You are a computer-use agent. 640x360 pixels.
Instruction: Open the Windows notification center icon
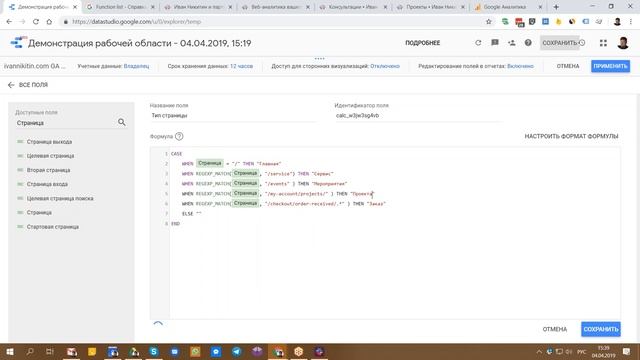[627, 351]
